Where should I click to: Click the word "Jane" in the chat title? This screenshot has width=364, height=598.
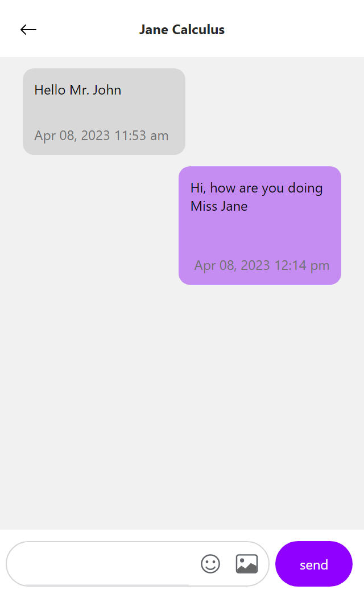[154, 30]
